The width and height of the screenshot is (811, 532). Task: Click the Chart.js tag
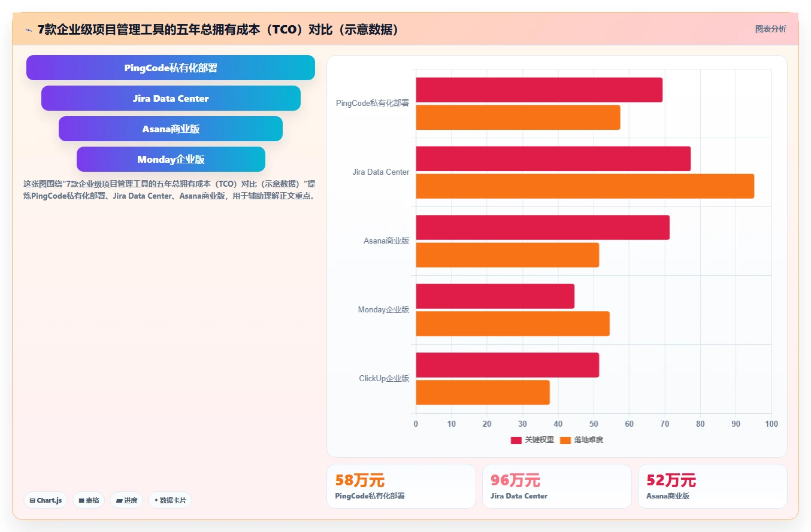click(x=46, y=500)
